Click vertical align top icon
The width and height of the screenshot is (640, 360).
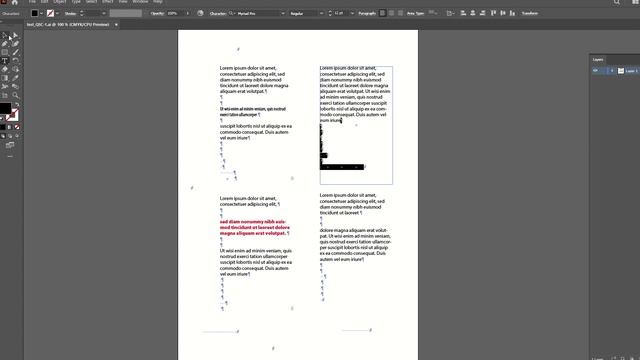[493, 13]
